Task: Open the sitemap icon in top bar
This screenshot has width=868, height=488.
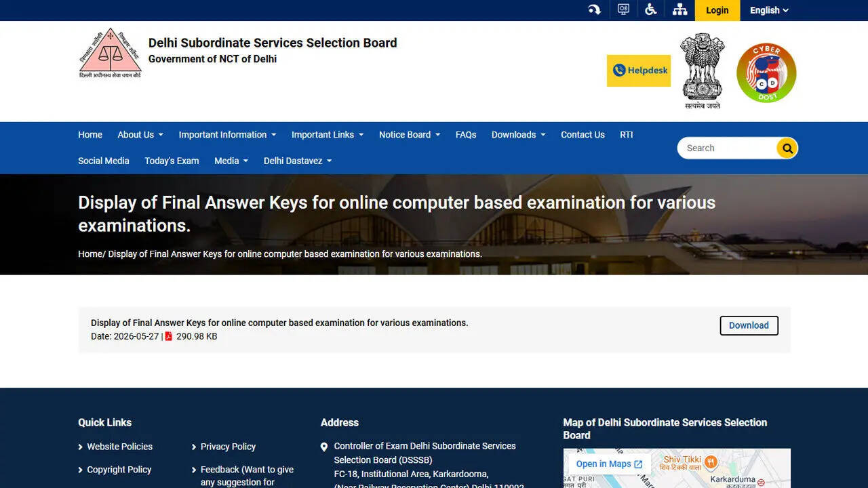Action: [x=679, y=9]
